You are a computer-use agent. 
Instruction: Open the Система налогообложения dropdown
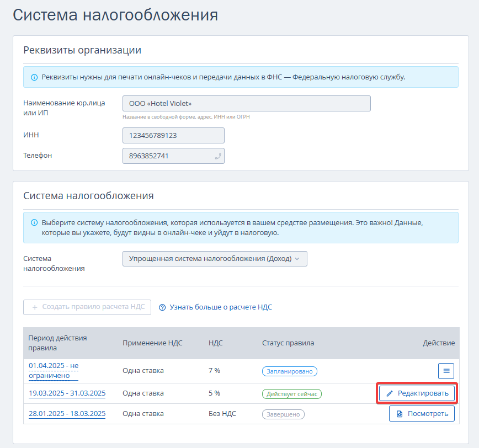pyautogui.click(x=215, y=259)
